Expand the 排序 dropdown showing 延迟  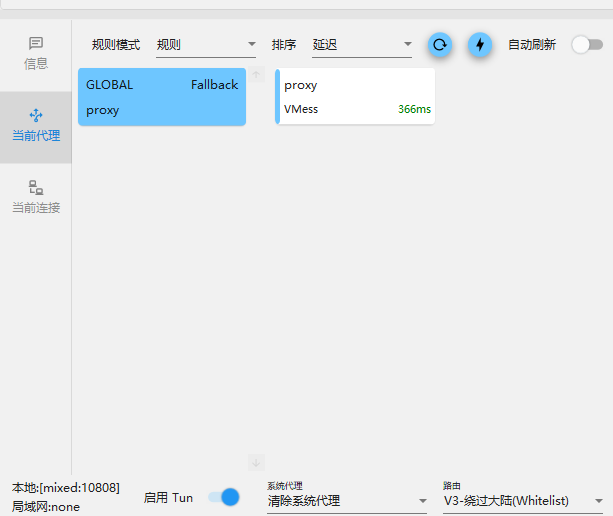pos(362,45)
